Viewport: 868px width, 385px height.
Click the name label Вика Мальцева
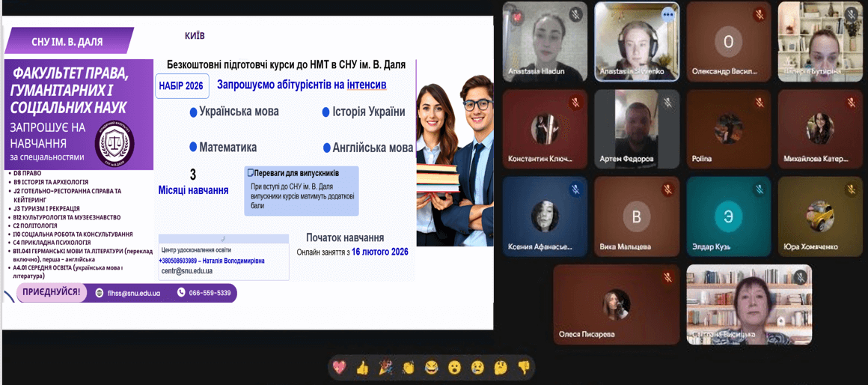pos(626,247)
